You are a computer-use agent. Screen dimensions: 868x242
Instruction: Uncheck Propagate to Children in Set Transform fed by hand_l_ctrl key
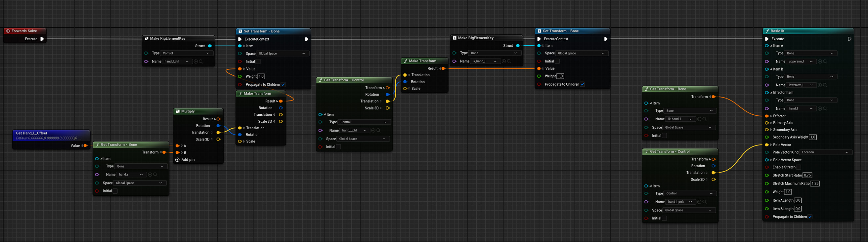283,85
